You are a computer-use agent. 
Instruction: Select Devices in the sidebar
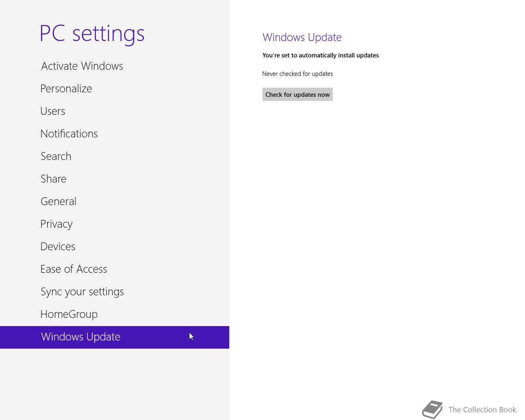point(114,247)
